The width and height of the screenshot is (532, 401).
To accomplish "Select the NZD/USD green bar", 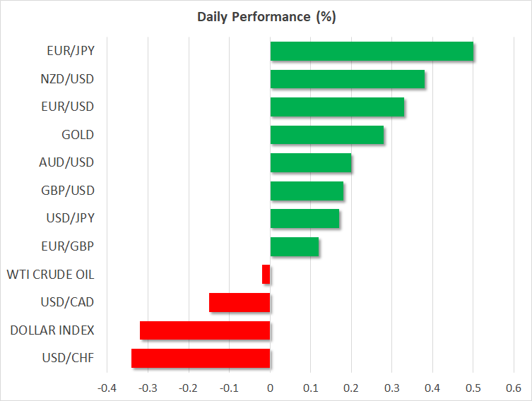I will 348,79.
